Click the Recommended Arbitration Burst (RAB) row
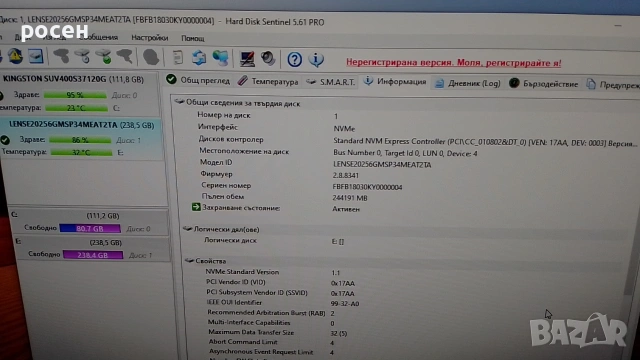The image size is (640, 360). click(x=271, y=313)
